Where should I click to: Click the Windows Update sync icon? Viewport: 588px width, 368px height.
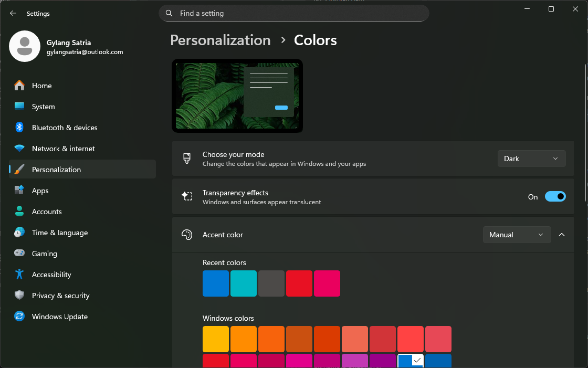[19, 317]
